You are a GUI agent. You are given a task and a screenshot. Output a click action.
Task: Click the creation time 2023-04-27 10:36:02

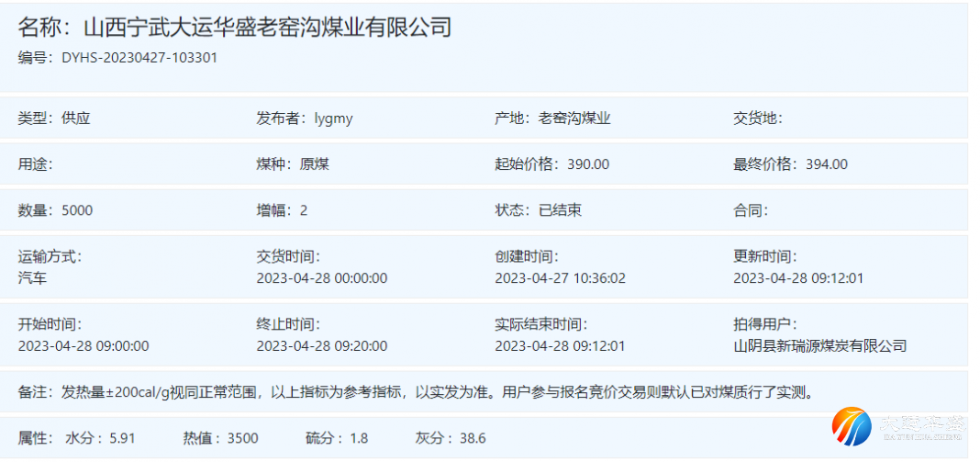click(560, 278)
